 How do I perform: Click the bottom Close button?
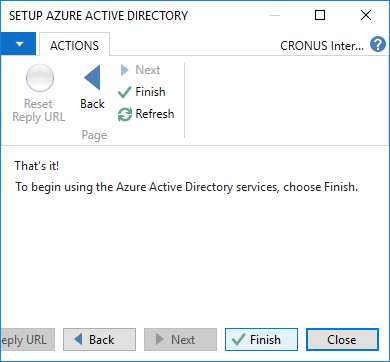click(x=342, y=340)
